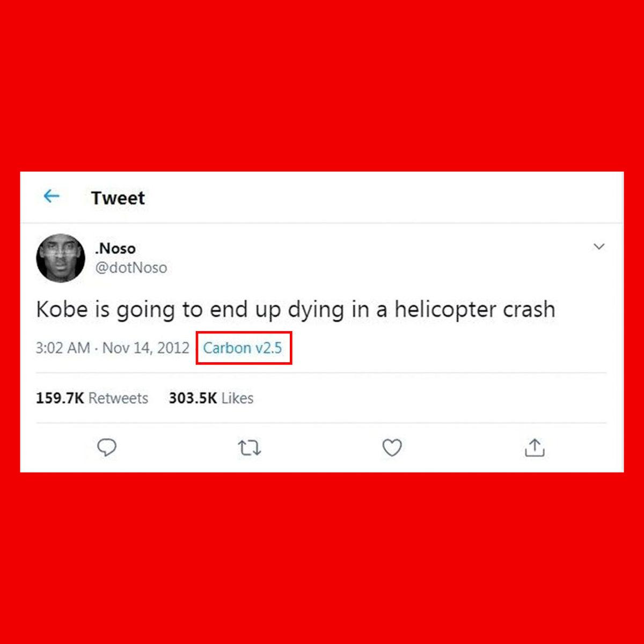Retweet using the looped arrows icon
This screenshot has height=644, width=644.
click(250, 448)
